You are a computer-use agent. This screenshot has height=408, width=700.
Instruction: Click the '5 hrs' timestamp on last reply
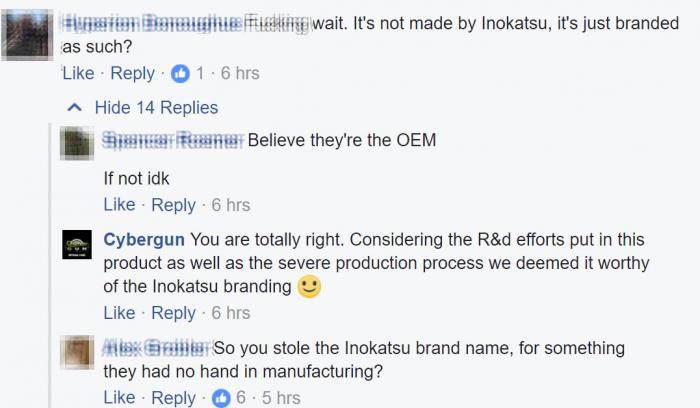pyautogui.click(x=279, y=398)
